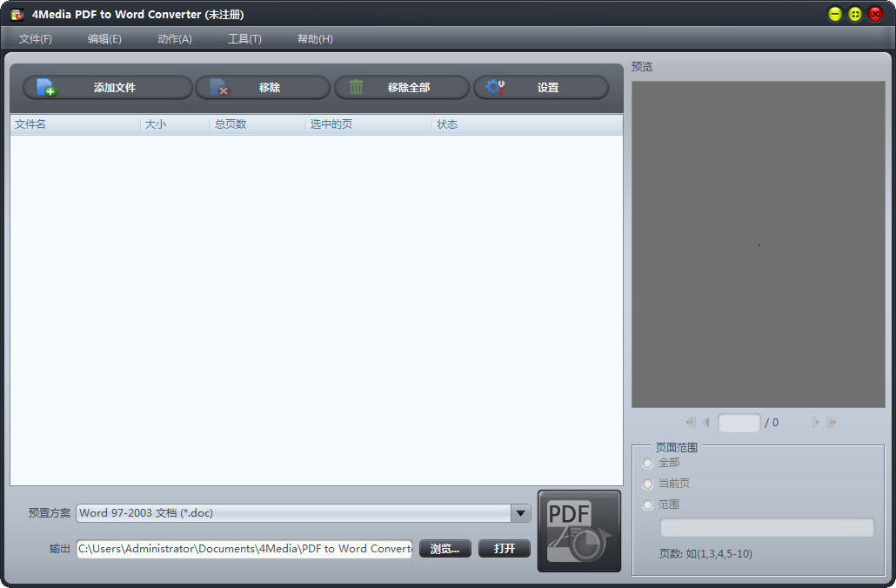This screenshot has width=896, height=588.
Task: Click the Open (打开) output folder button
Action: 504,549
